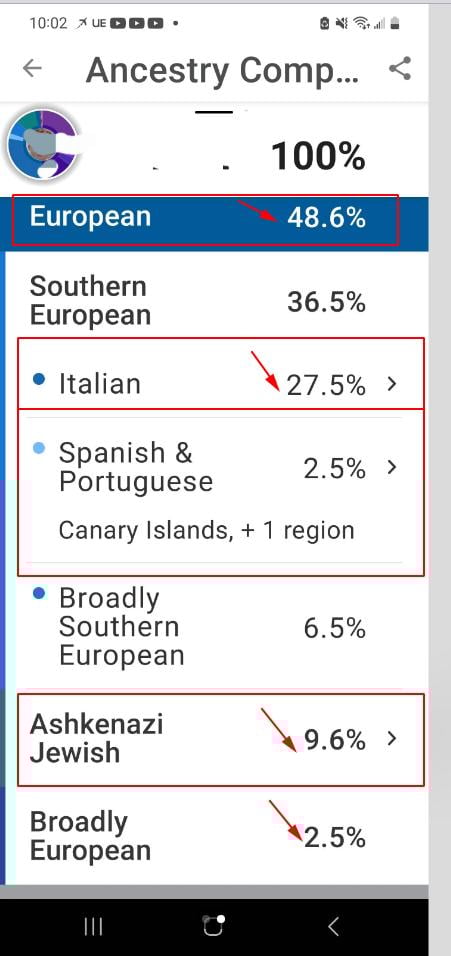Tap Android back navigation button

click(333, 927)
